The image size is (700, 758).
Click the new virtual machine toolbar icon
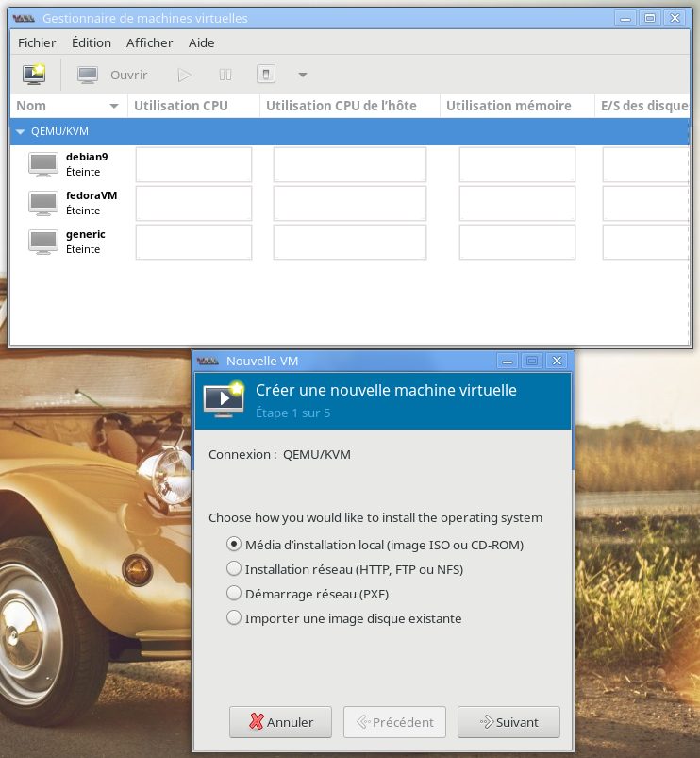click(x=34, y=75)
